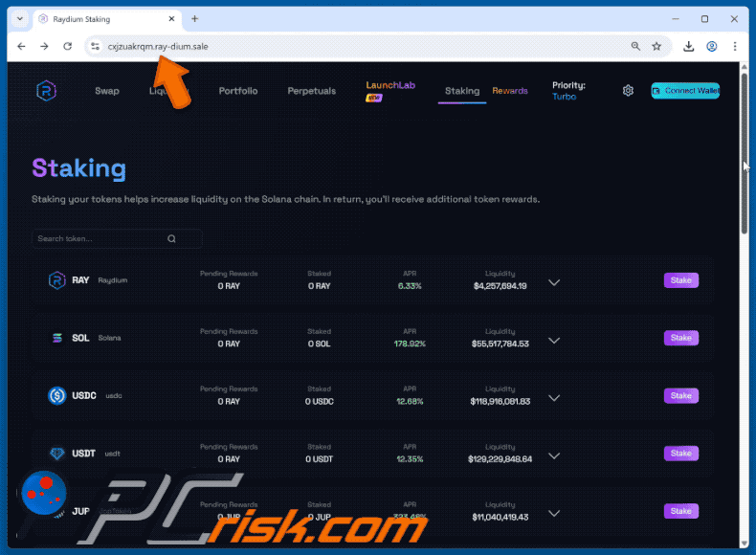
Task: Close the Raydium Staking tab
Action: coord(171,19)
